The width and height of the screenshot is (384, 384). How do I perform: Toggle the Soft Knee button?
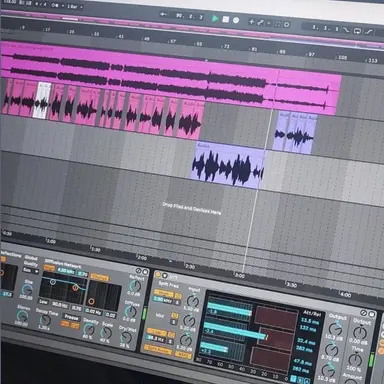tap(158, 349)
